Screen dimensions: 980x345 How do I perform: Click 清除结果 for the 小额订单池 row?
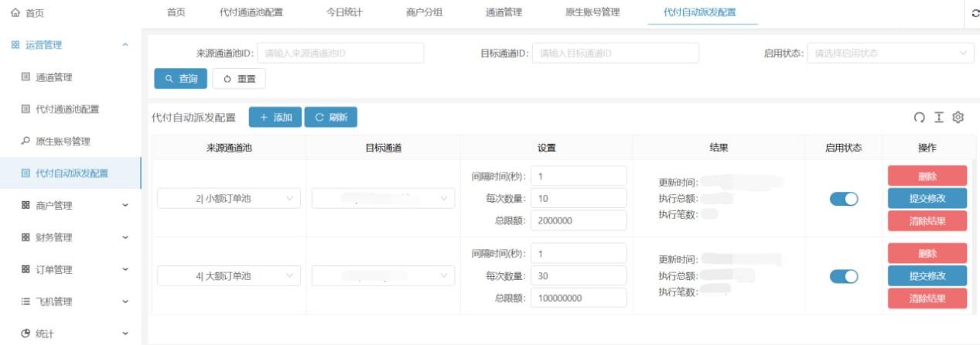[x=927, y=221]
